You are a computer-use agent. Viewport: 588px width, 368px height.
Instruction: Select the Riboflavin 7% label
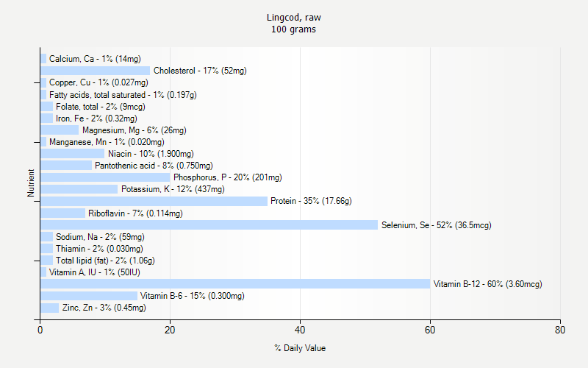tap(135, 213)
